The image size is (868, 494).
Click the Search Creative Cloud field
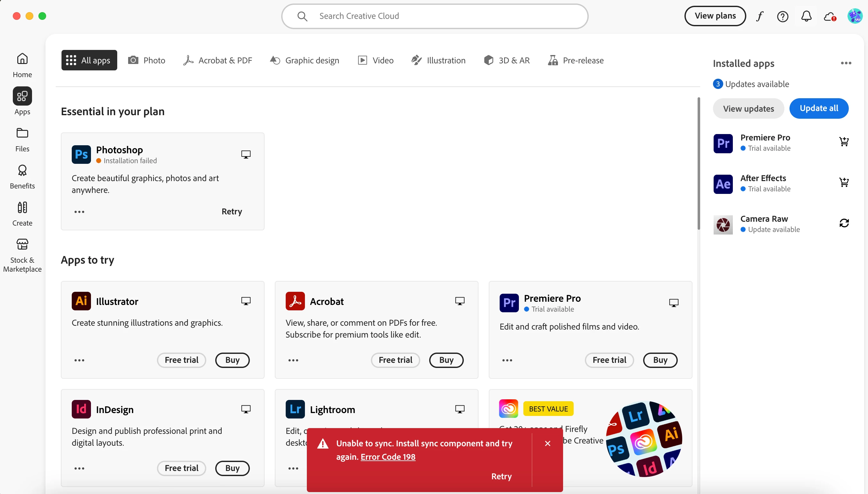[435, 16]
